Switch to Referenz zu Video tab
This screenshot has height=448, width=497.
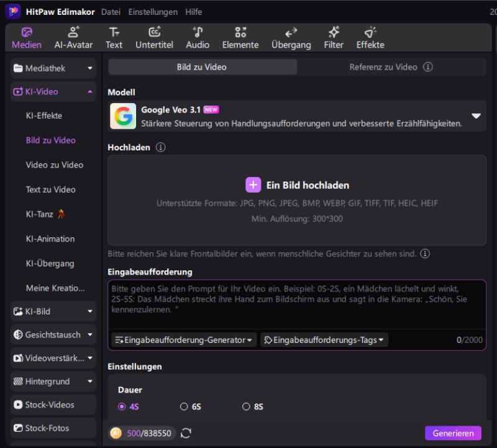(390, 67)
